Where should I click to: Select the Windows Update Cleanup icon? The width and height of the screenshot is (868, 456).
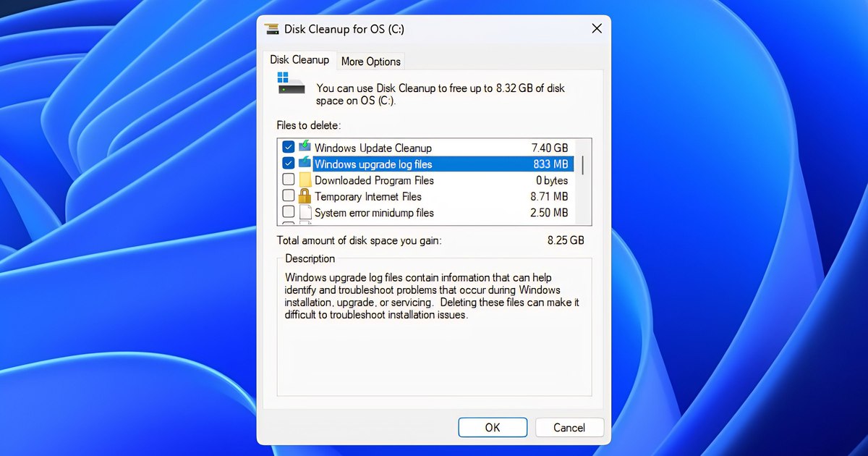[305, 147]
